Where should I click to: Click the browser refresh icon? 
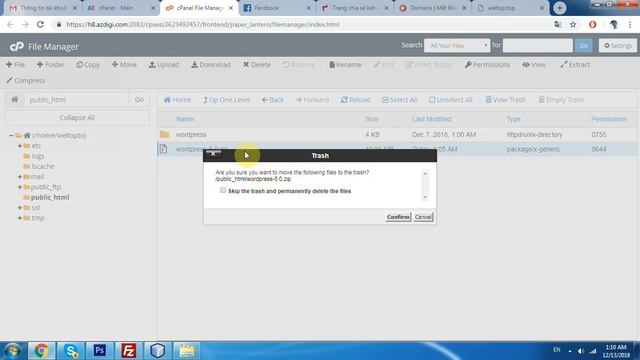click(40, 24)
